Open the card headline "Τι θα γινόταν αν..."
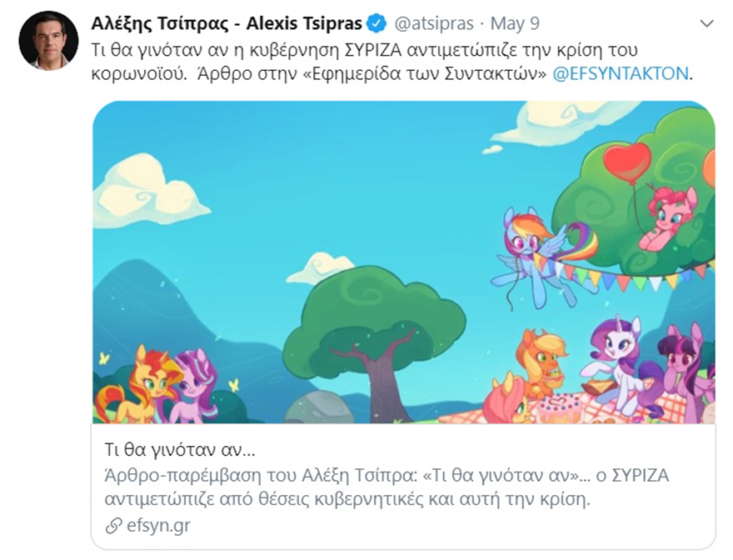733x560 pixels. tap(180, 451)
